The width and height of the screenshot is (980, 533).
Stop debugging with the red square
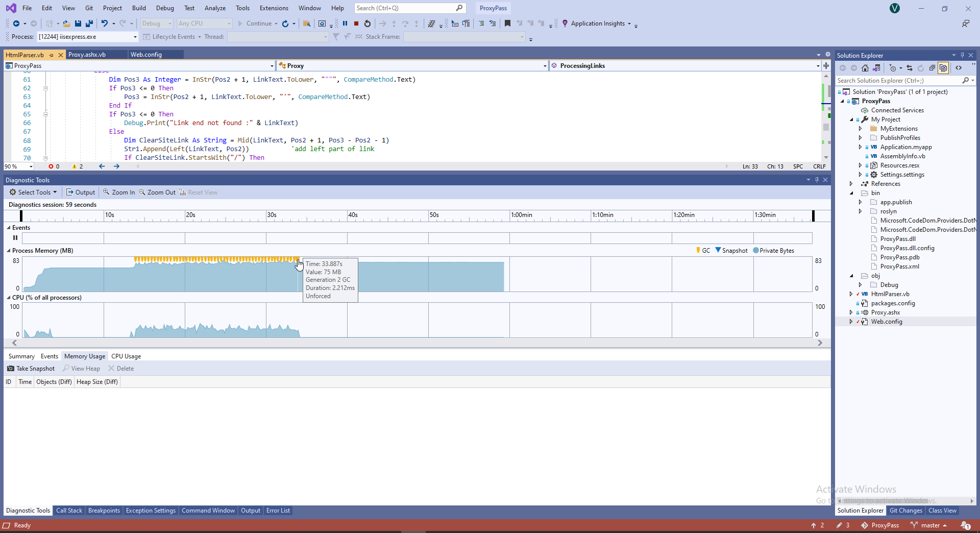pos(356,23)
